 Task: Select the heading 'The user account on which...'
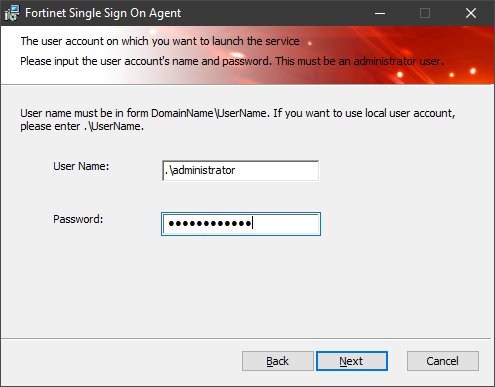click(x=160, y=41)
